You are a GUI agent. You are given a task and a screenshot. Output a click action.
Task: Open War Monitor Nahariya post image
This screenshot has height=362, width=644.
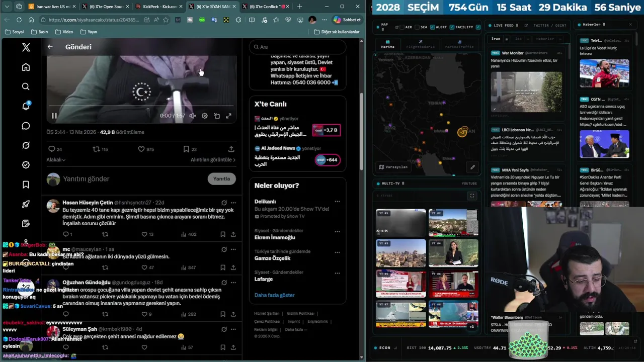coord(526,92)
